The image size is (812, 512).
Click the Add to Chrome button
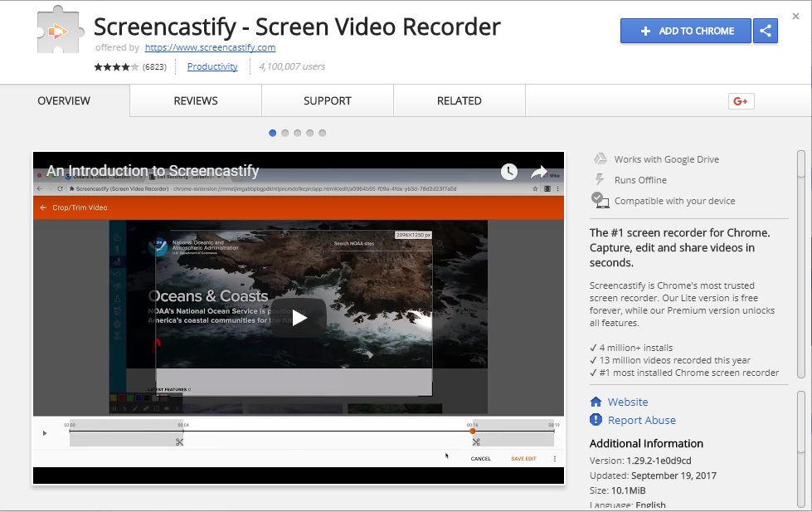point(686,31)
